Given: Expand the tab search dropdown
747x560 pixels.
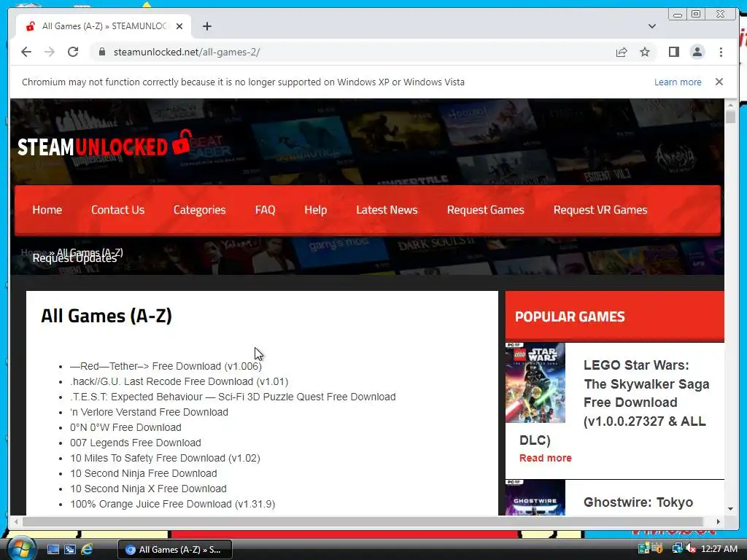Looking at the screenshot, I should tap(651, 26).
